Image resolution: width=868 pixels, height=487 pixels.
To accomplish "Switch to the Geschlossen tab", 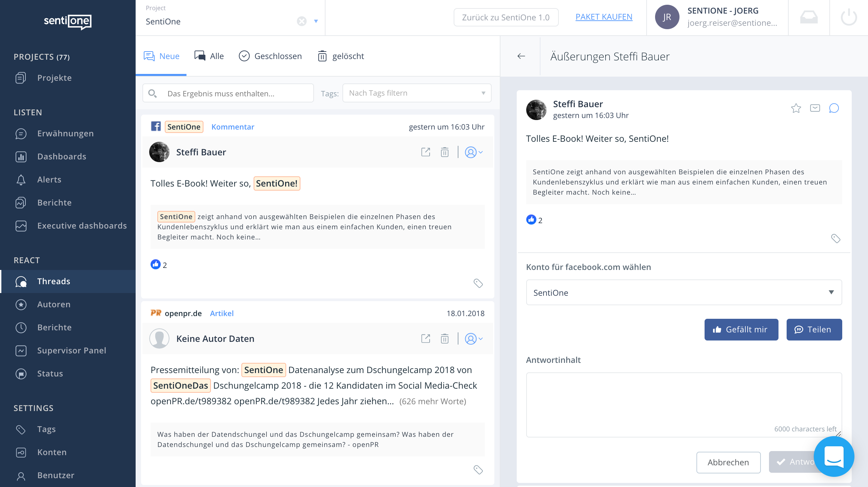I will 270,56.
